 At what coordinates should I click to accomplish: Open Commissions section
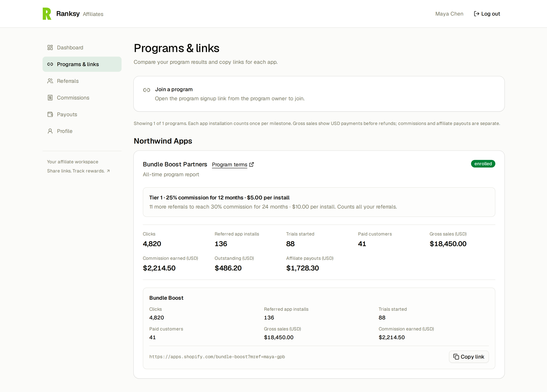pyautogui.click(x=82, y=98)
